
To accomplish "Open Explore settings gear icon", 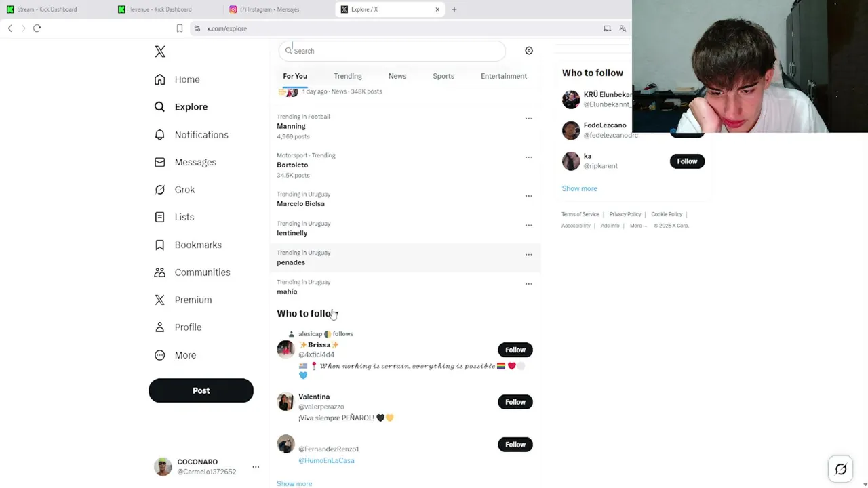I will 529,51.
